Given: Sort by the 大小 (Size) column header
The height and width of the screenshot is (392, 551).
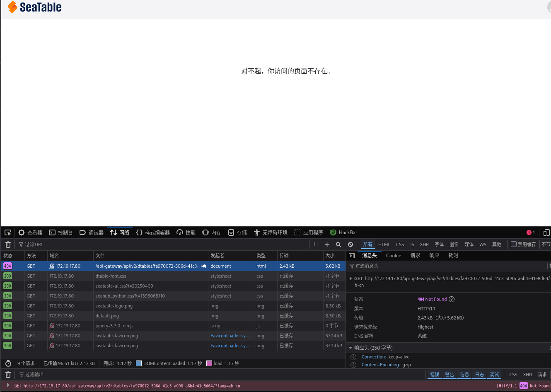Looking at the screenshot, I should (334, 256).
